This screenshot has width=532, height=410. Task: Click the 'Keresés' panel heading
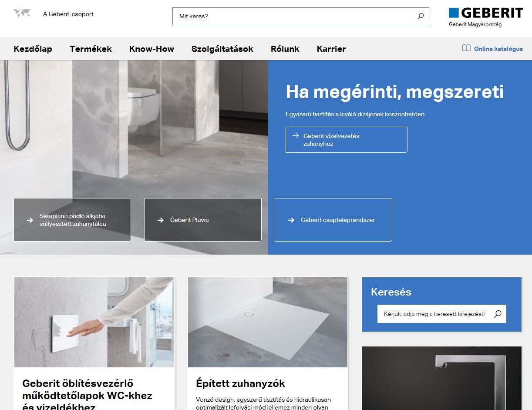[x=391, y=292]
